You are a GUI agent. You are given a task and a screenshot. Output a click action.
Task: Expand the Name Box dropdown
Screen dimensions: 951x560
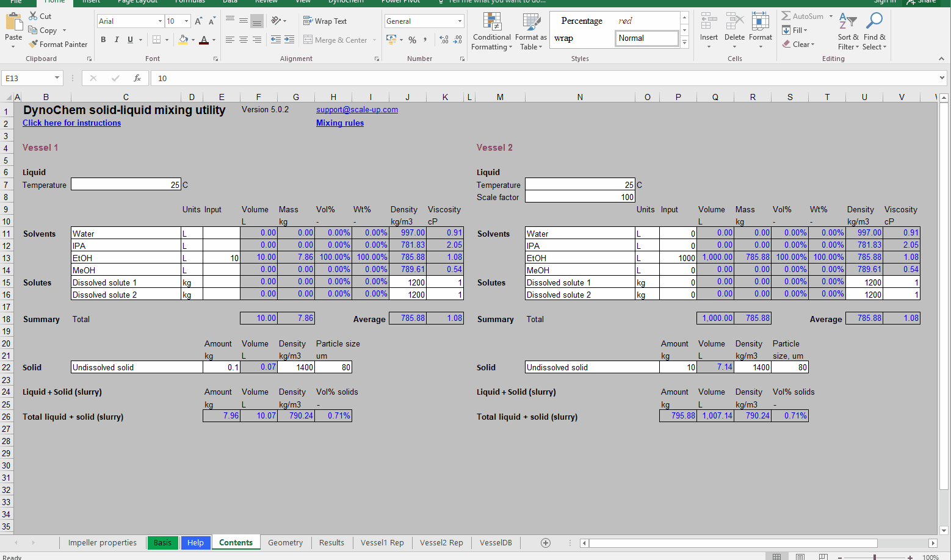point(57,78)
